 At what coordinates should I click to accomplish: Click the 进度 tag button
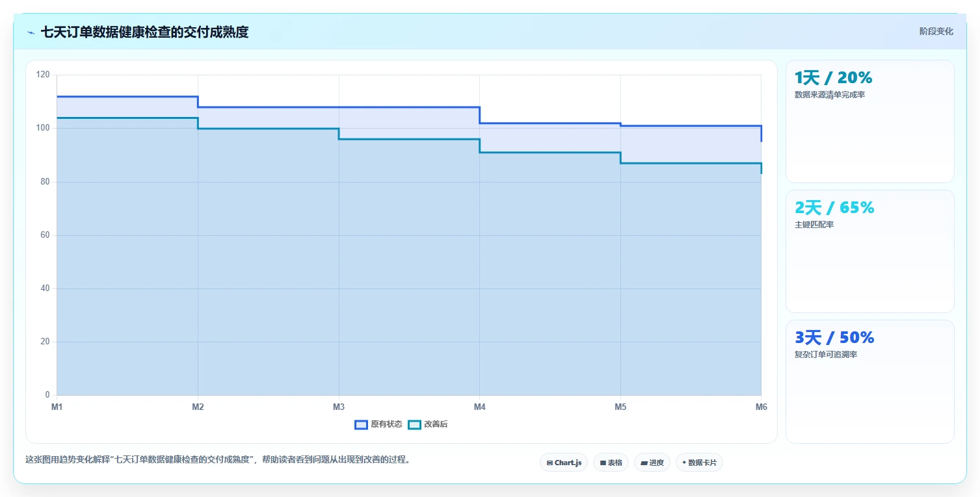652,463
